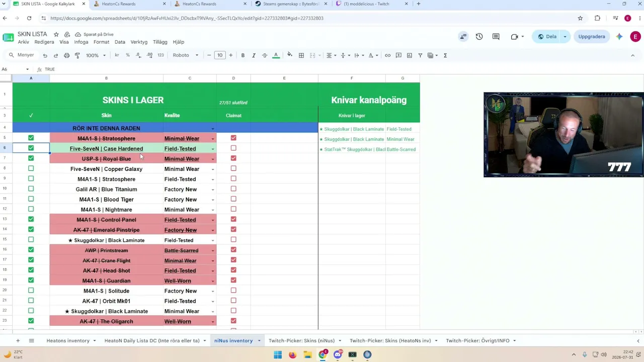
Task: Star the SKIN LISTA document
Action: click(56, 34)
